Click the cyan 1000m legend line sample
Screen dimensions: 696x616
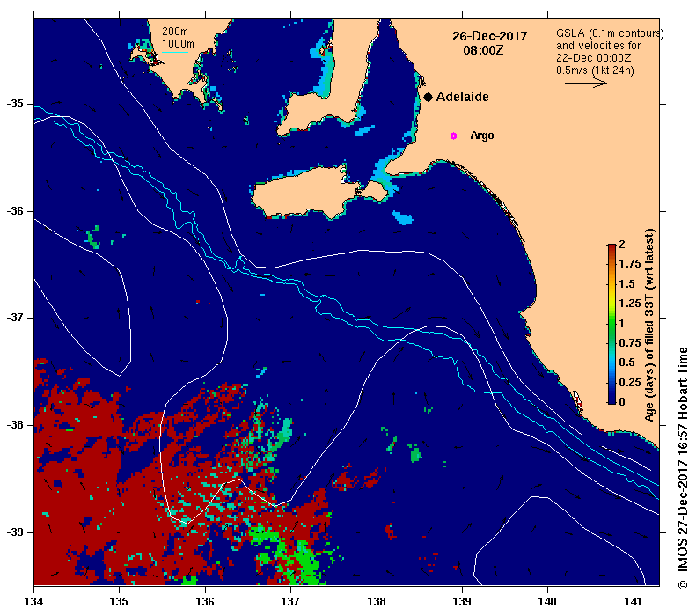click(x=175, y=53)
